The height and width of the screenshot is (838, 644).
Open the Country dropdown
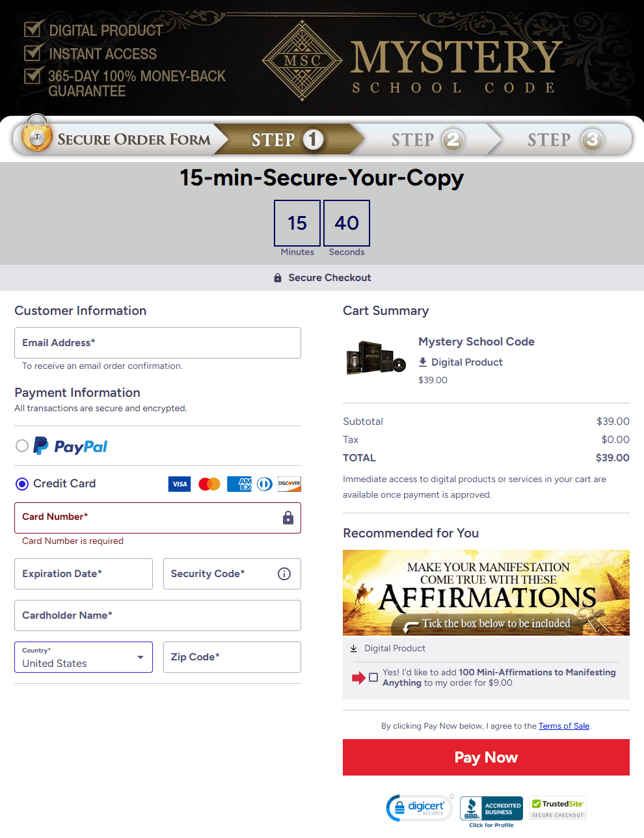point(83,657)
